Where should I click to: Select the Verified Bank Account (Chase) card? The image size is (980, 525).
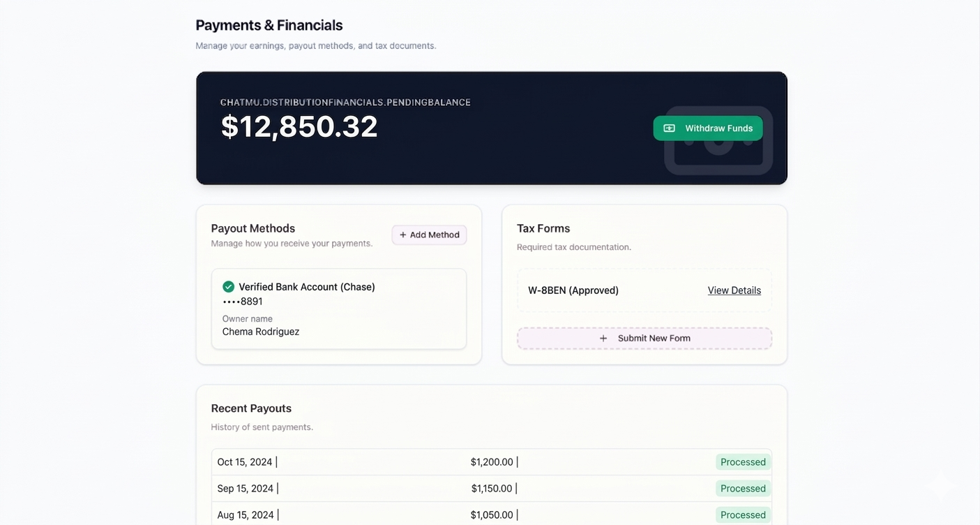click(339, 309)
